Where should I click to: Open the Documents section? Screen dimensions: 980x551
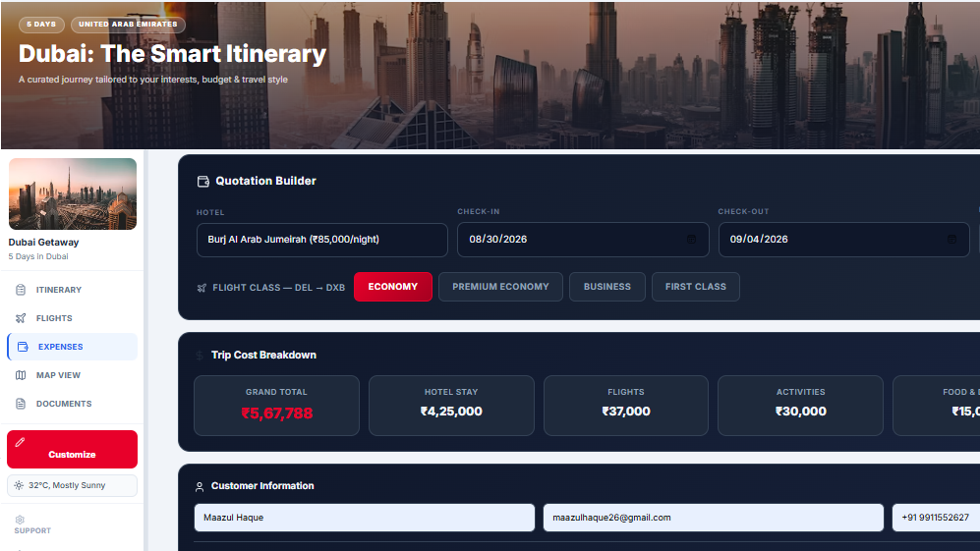click(73, 404)
